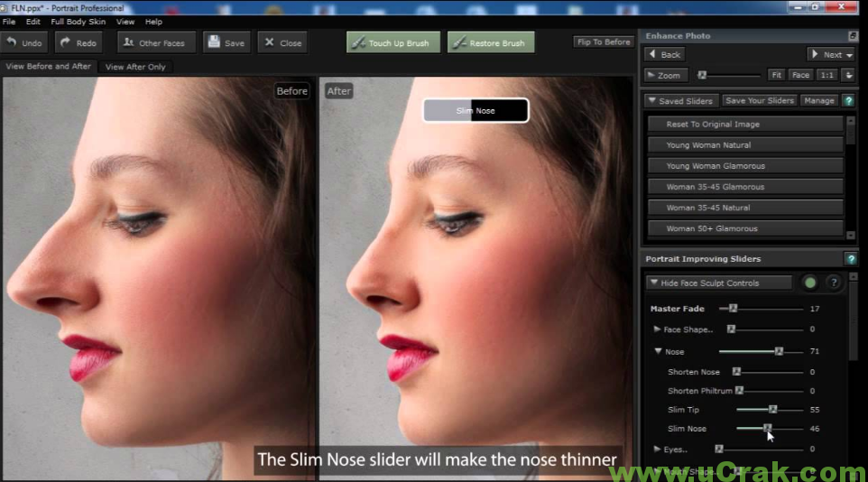
Task: Click Master Fade value 17
Action: (814, 309)
